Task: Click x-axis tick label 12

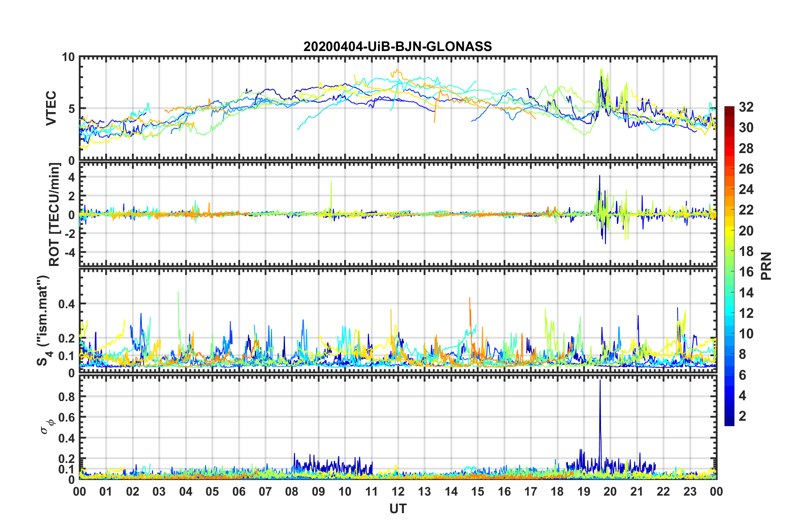Action: tap(398, 491)
